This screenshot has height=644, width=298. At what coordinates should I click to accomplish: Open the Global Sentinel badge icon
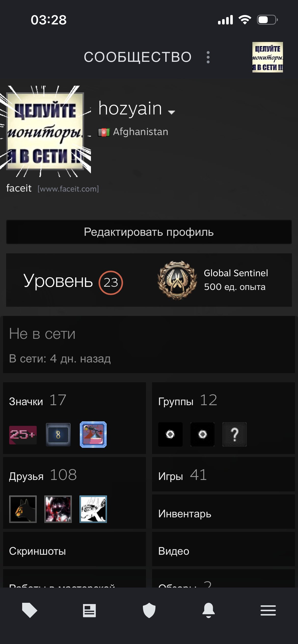(x=177, y=280)
